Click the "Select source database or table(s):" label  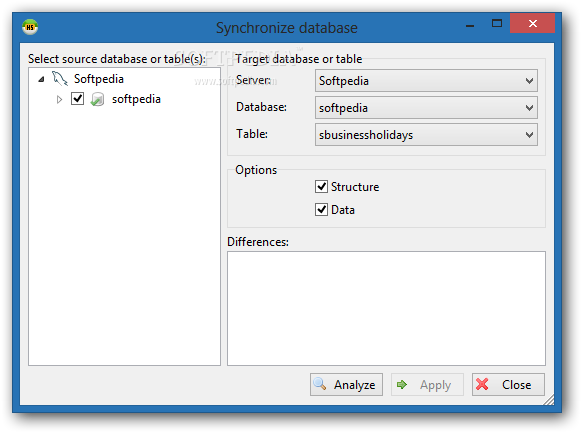117,59
